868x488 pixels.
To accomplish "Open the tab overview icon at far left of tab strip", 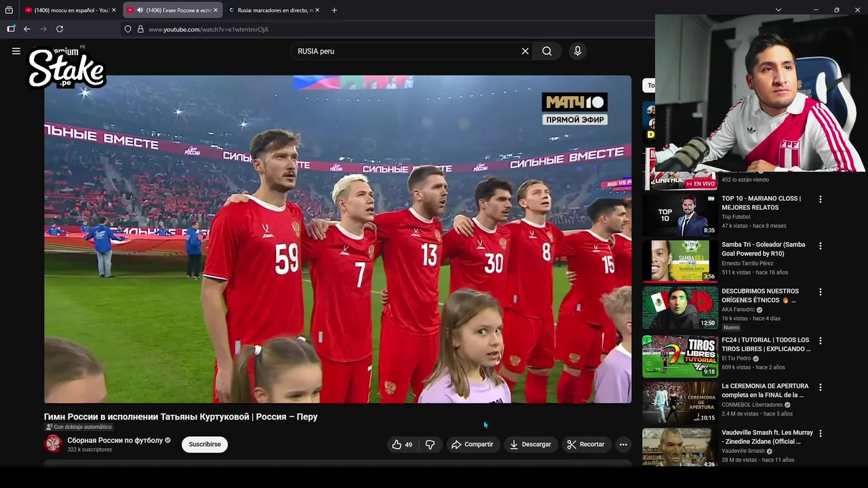I will click(9, 10).
